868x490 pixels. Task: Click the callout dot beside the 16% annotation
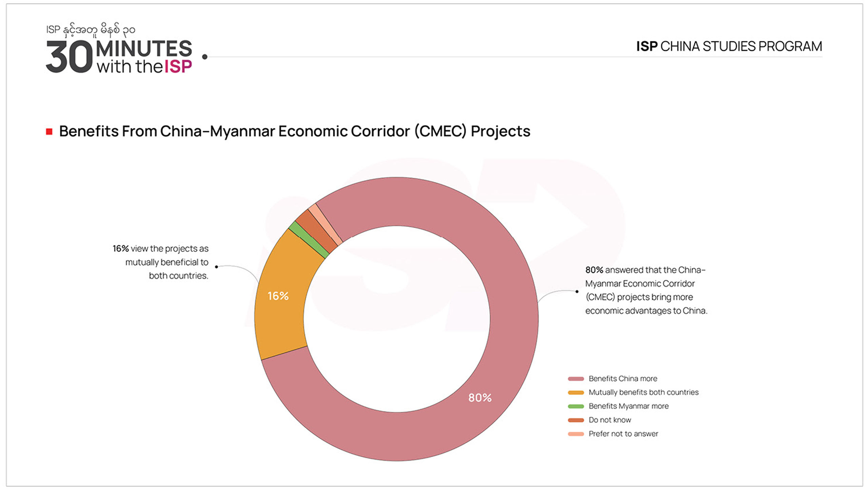pos(216,267)
